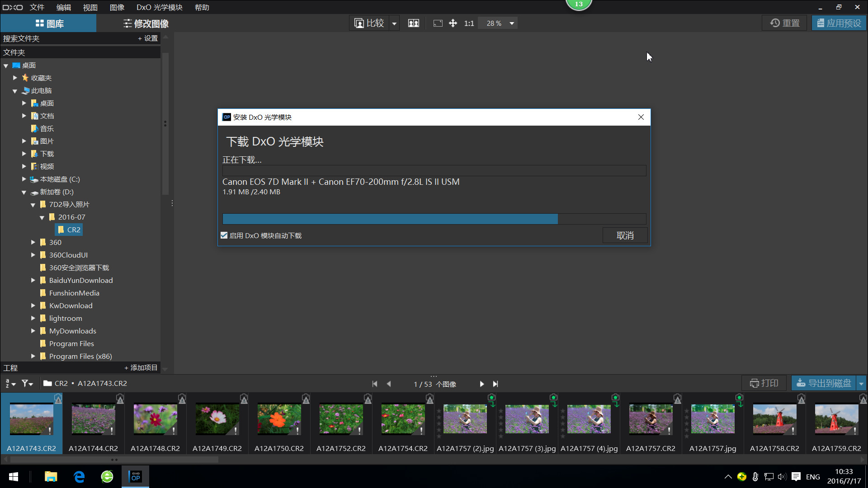Select thumbnail A12A1750.CR2
The width and height of the screenshot is (868, 488).
tap(279, 424)
